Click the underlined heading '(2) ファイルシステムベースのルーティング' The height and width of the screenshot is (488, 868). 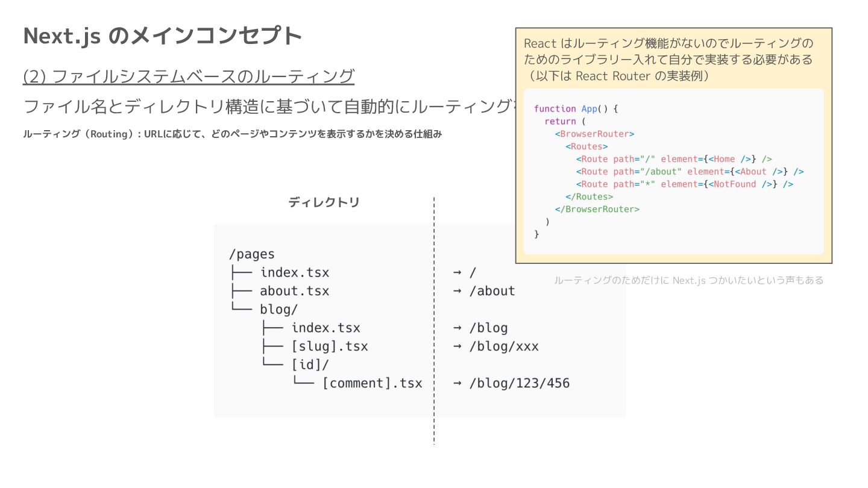[x=189, y=77]
